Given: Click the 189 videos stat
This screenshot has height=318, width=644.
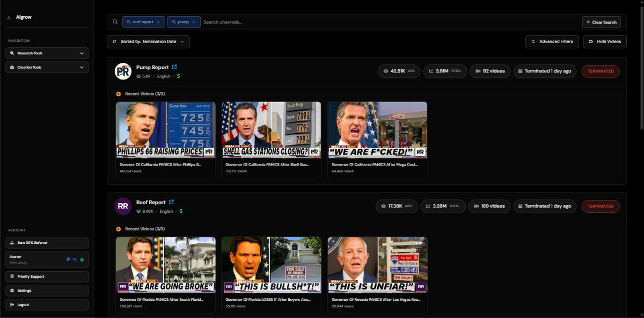Looking at the screenshot, I should coord(489,206).
